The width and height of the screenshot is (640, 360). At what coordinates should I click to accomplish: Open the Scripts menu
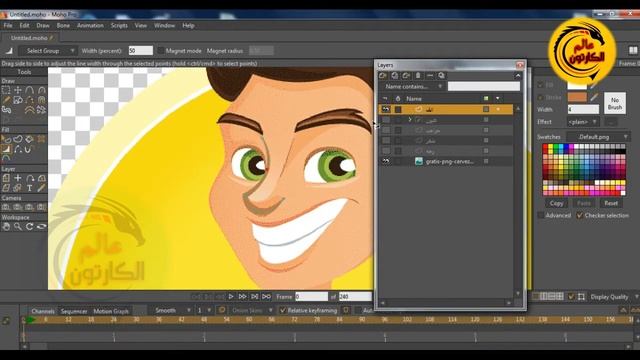[x=119, y=25]
